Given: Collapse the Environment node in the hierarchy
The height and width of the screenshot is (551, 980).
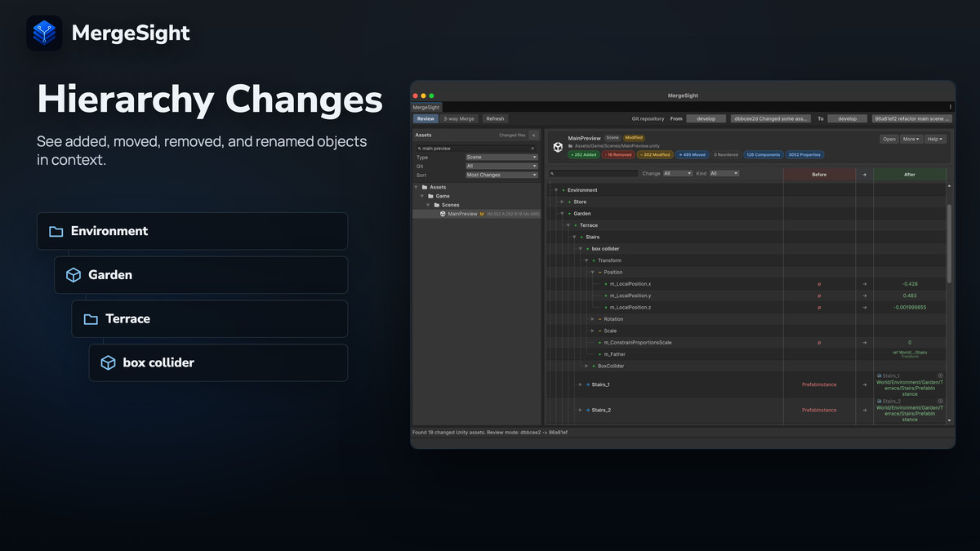Looking at the screenshot, I should coord(555,190).
